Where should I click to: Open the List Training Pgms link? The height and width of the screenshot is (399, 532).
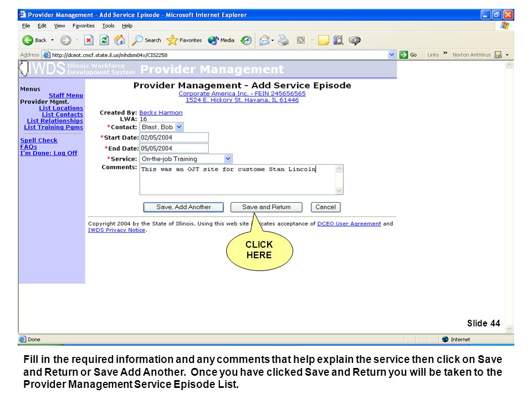point(54,127)
